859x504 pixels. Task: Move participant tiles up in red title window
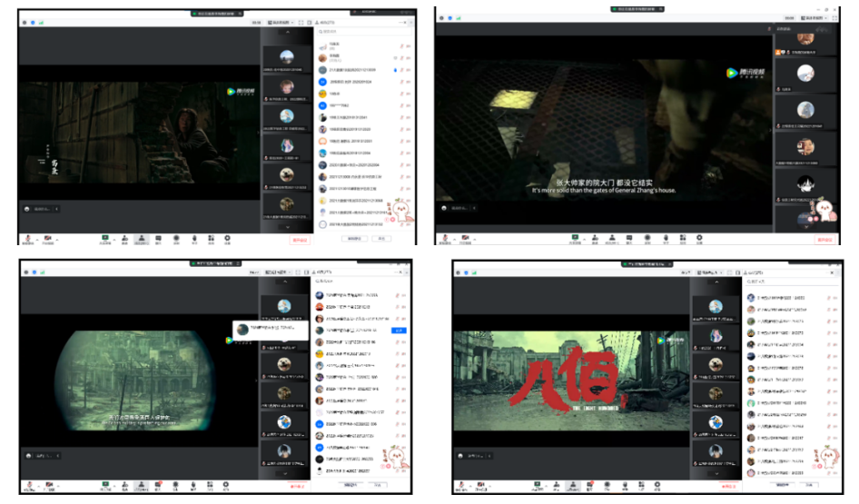(716, 282)
